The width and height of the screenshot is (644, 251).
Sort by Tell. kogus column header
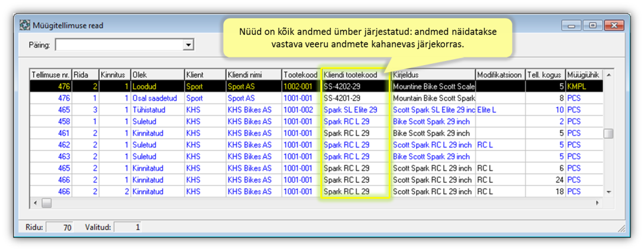(545, 75)
